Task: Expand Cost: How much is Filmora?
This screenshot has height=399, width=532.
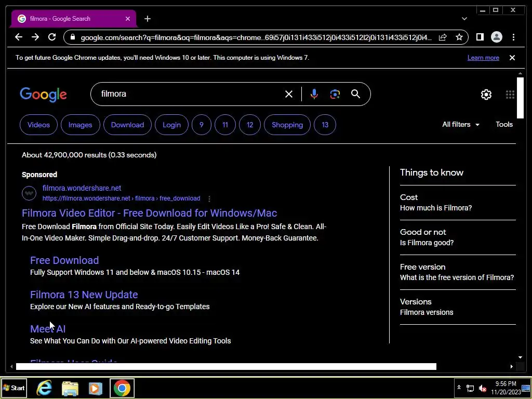Action: point(458,203)
